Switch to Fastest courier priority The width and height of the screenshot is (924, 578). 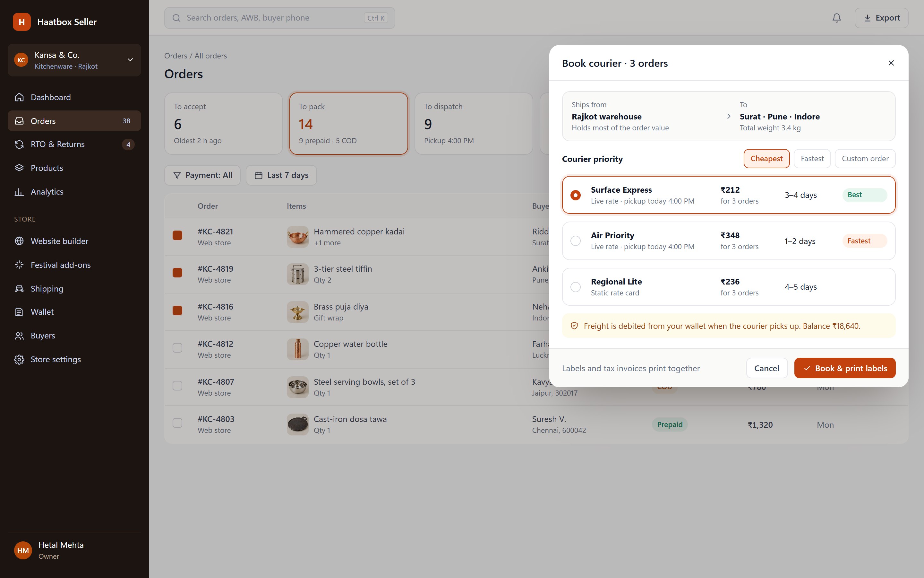(x=812, y=159)
